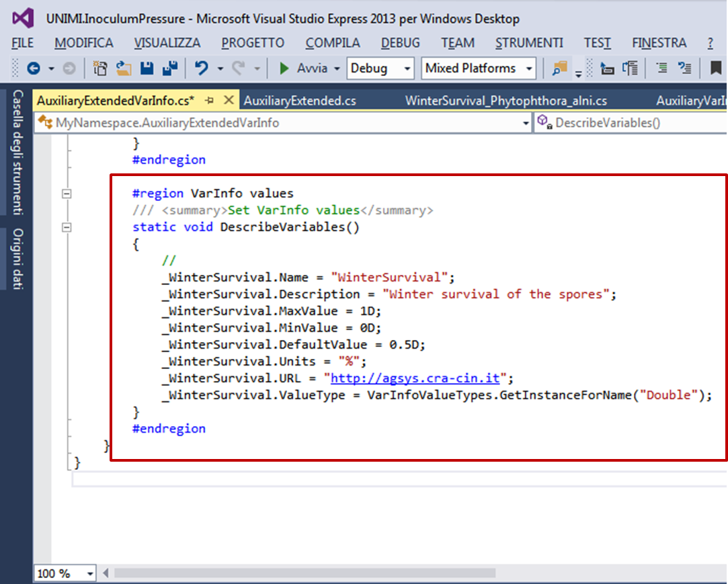Open the MyNamespace.AuxiliaryExtendedVarInfo class dropdown
This screenshot has height=584, width=728.
click(x=283, y=123)
